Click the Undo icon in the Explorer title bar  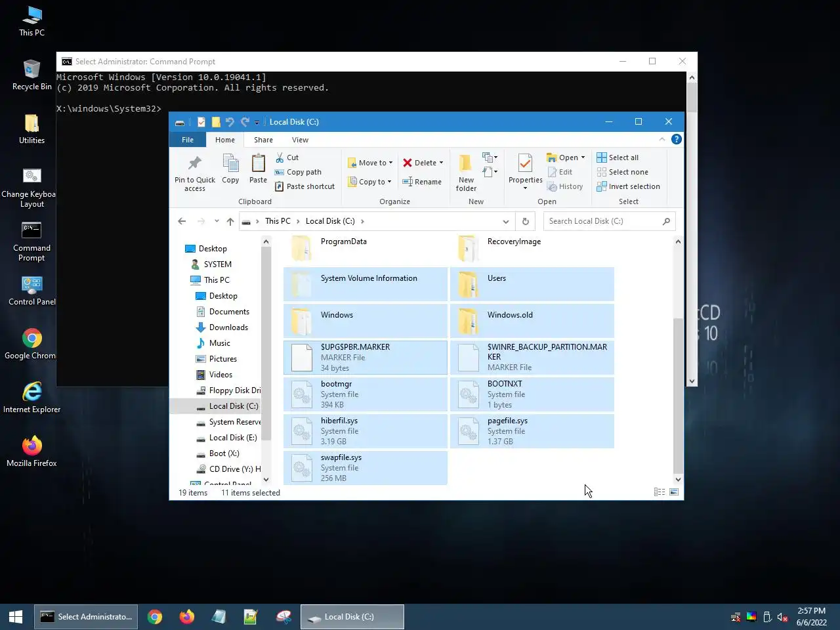230,121
